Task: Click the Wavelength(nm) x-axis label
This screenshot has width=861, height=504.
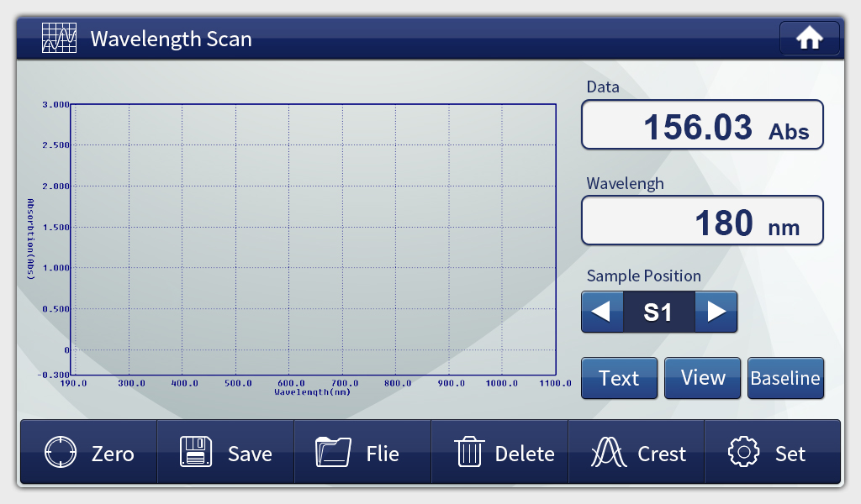Action: [x=312, y=391]
